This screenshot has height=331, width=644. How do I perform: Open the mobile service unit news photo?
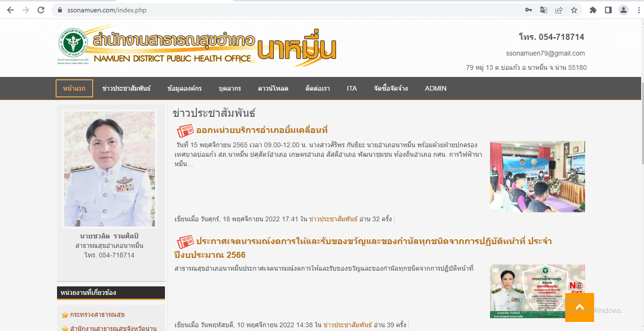coord(538,177)
